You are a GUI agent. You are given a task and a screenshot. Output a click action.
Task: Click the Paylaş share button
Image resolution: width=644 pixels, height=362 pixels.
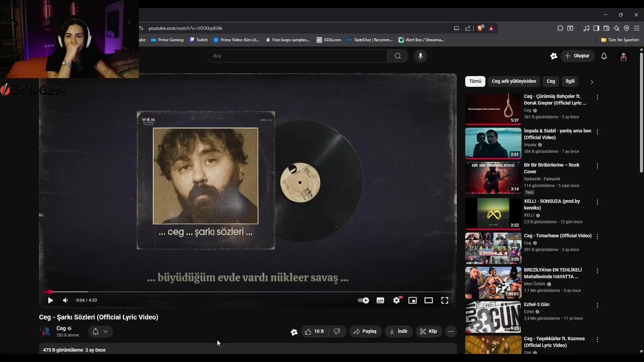(365, 331)
